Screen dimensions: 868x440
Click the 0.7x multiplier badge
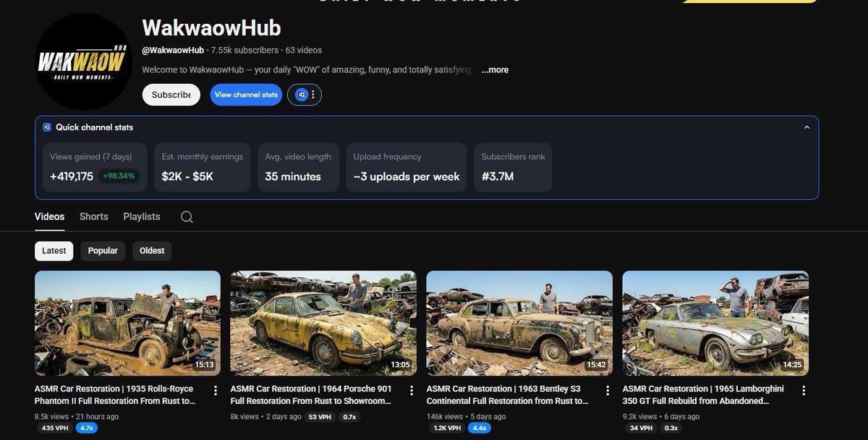pyautogui.click(x=349, y=417)
